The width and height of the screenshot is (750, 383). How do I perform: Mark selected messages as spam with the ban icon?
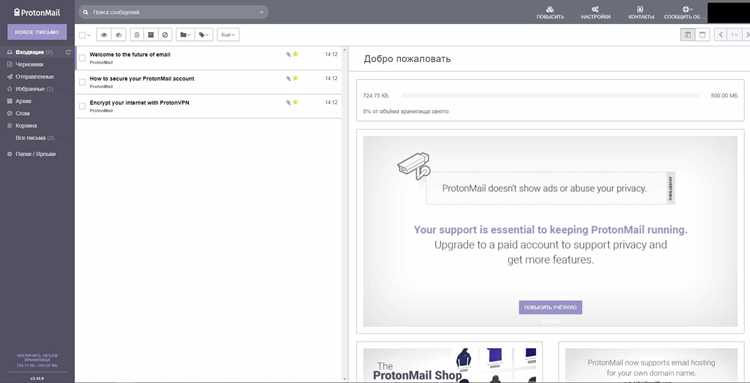click(x=165, y=35)
